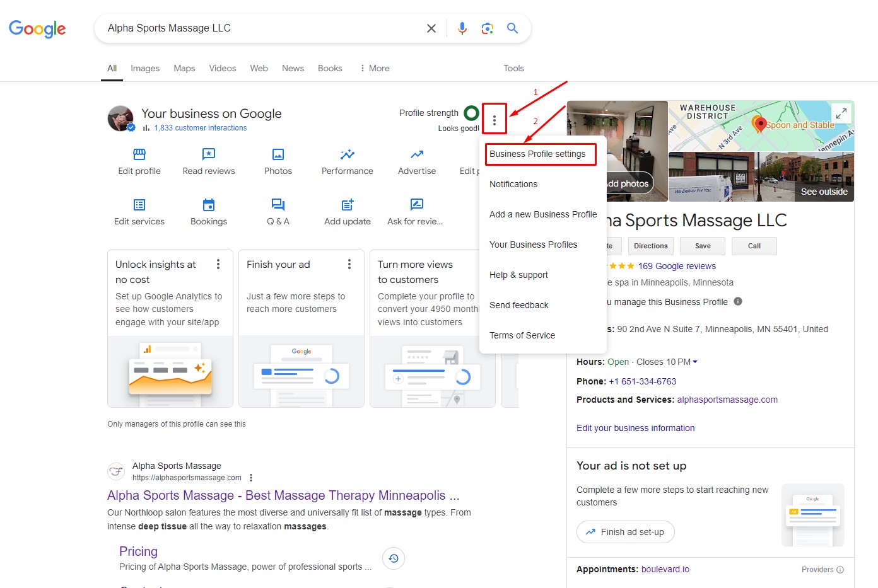Viewport: 878px width, 588px height.
Task: Open Read reviews star icon
Action: tap(209, 154)
